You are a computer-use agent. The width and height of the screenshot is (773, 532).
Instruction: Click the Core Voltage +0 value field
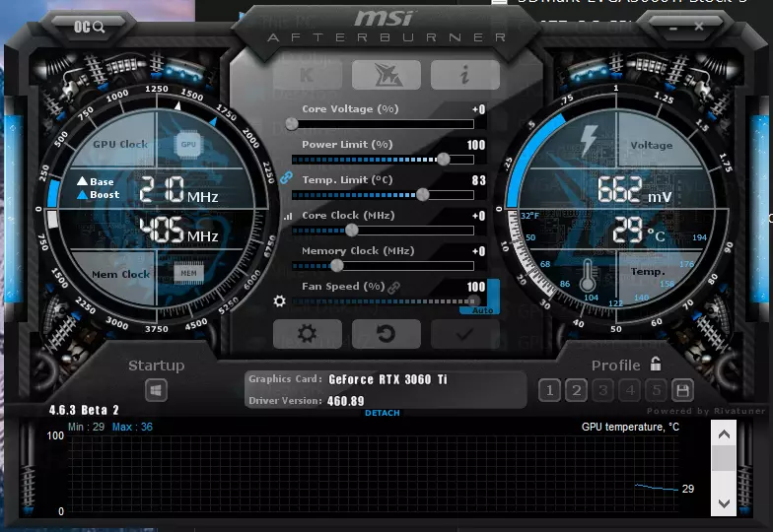[x=478, y=109]
